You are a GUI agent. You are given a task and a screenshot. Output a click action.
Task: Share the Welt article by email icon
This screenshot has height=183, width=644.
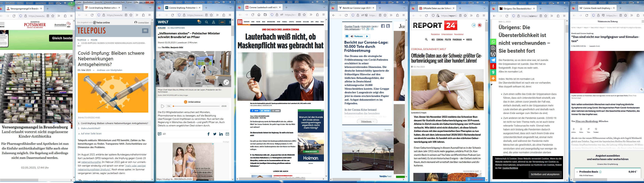click(x=227, y=134)
